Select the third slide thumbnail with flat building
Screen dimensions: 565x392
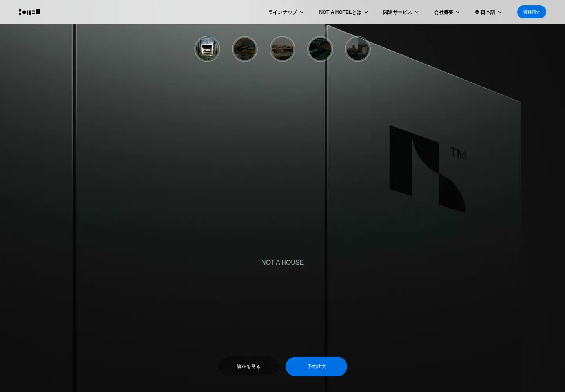pyautogui.click(x=282, y=49)
